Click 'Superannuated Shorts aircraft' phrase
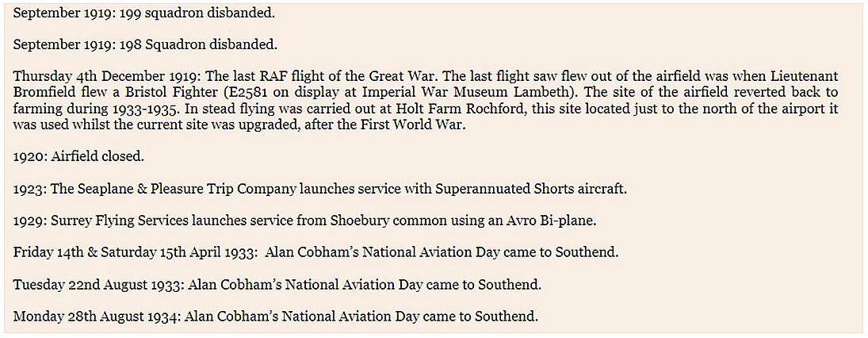This screenshot has height=338, width=868. click(x=531, y=188)
